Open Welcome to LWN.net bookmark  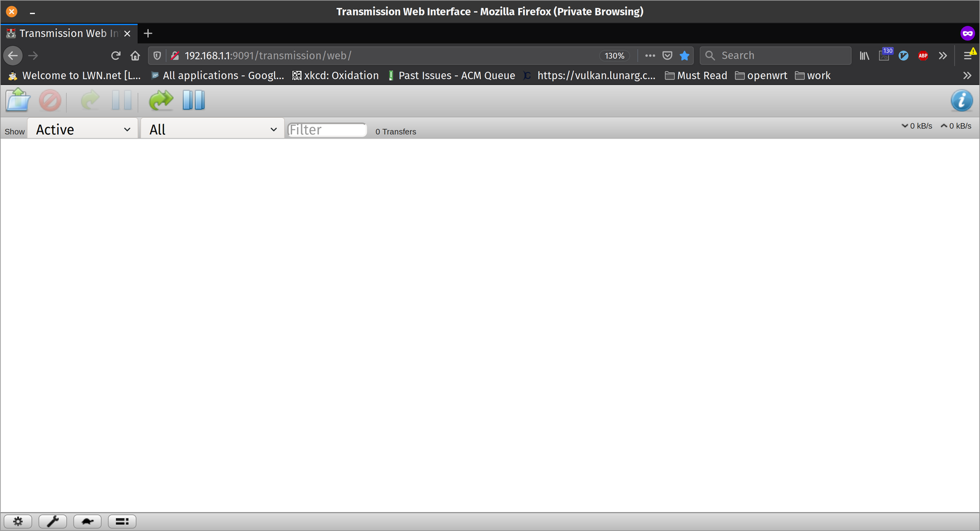pyautogui.click(x=73, y=75)
